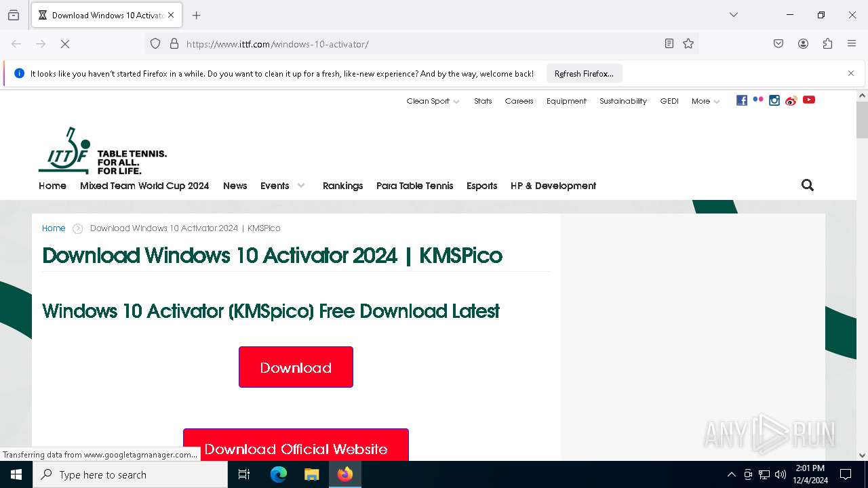This screenshot has height=488, width=868.
Task: Click the Download Official Website button
Action: coord(296,445)
